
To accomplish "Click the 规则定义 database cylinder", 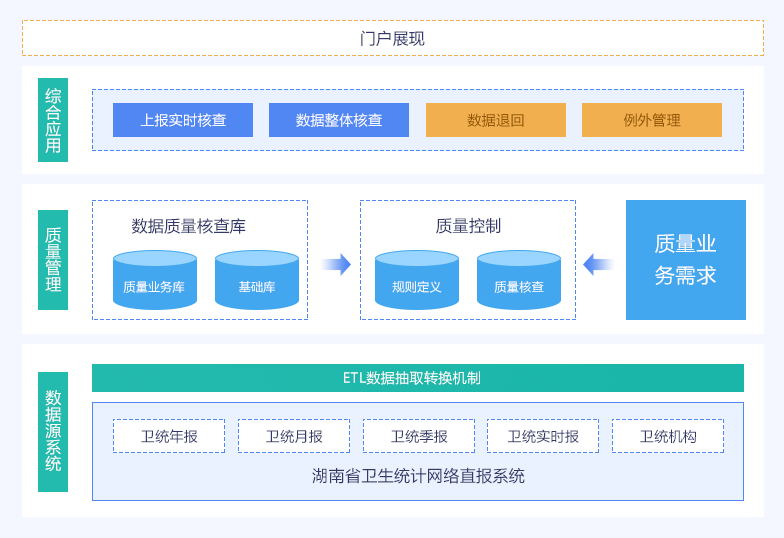I will pos(417,280).
